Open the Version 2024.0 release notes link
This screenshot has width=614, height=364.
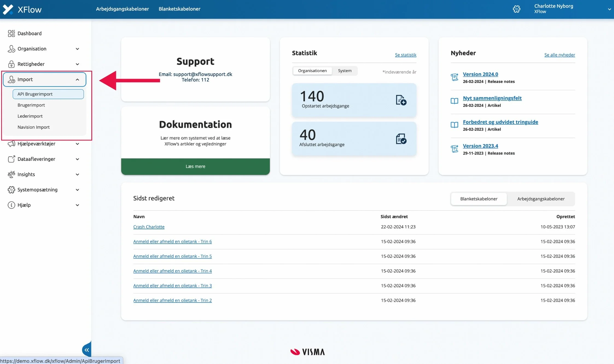[x=480, y=74]
